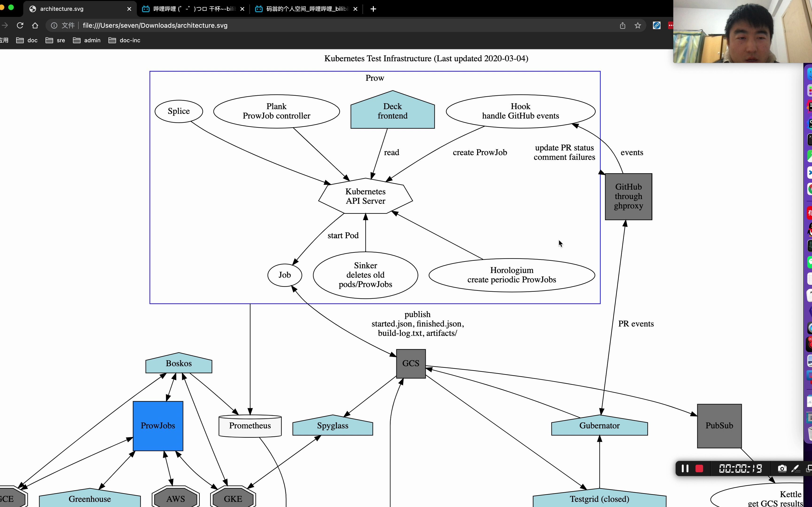Click the site info icon

click(x=54, y=26)
